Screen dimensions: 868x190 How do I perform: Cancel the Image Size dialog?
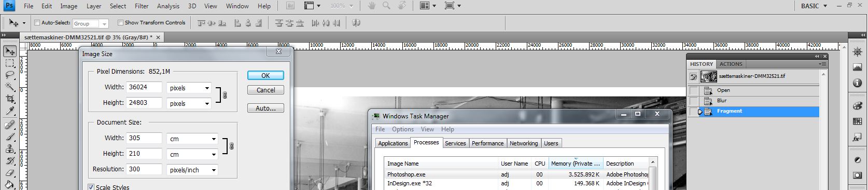(265, 90)
